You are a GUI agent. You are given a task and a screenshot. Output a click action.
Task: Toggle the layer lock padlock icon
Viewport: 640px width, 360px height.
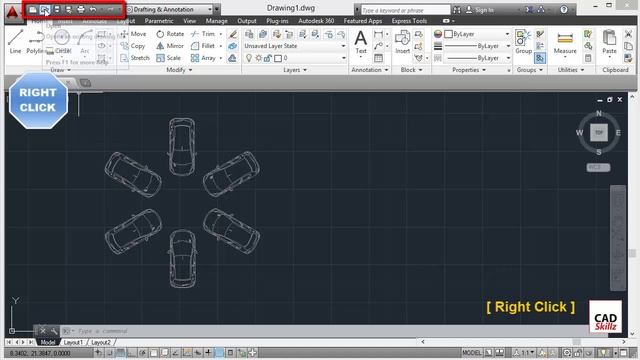pyautogui.click(x=268, y=58)
